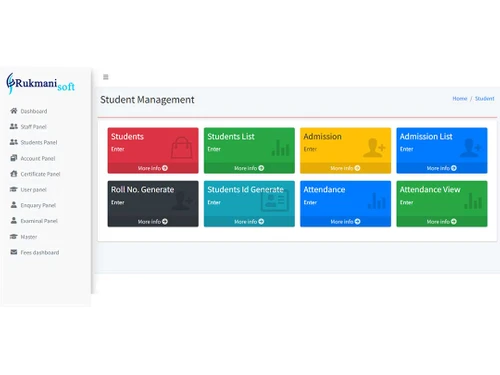
Task: Click the Examinal Panel person icon
Action: point(14,221)
